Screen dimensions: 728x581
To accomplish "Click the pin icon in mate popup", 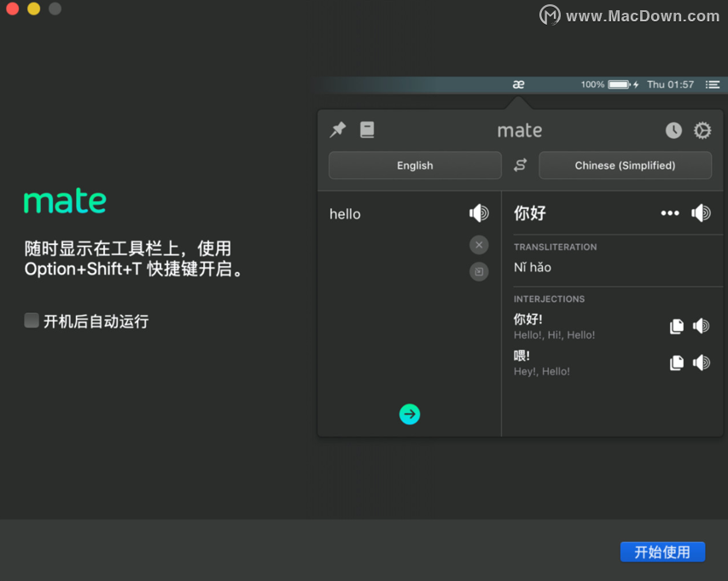I will (338, 130).
